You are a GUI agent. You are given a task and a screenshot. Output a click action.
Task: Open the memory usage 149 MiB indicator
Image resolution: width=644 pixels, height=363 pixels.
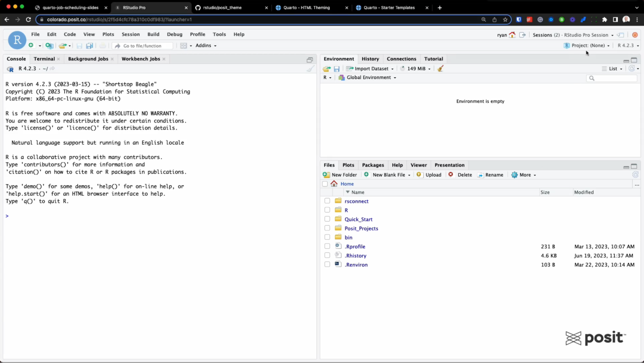[x=415, y=68]
